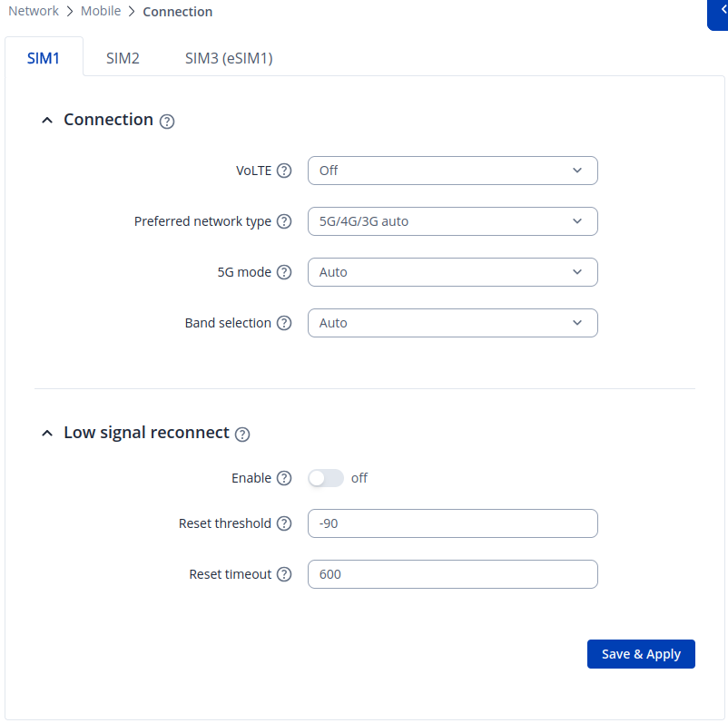The width and height of the screenshot is (728, 723).
Task: Click help icon beside Low signal reconnect
Action: click(x=242, y=435)
